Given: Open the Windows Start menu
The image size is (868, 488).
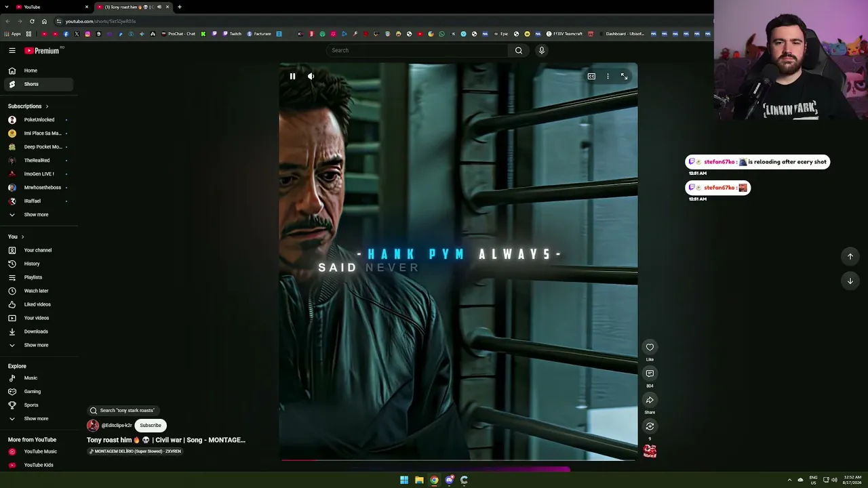Looking at the screenshot, I should click(404, 480).
